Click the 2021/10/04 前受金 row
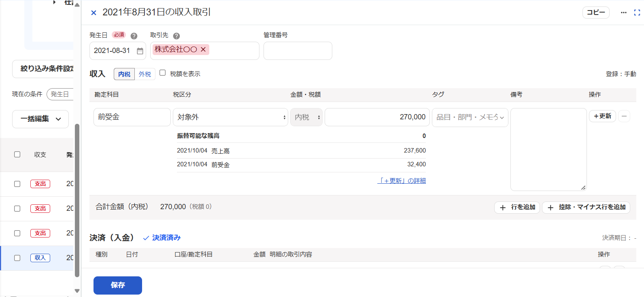Screen dimensions: 644x297 click(301, 165)
